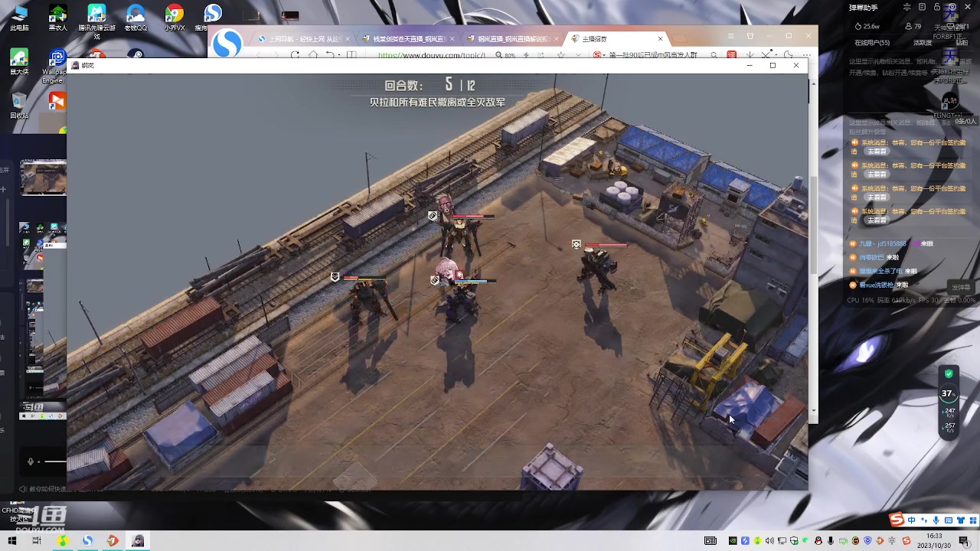The image size is (980, 551).
Task: Bookmark page with the star icon
Action: coord(560,55)
